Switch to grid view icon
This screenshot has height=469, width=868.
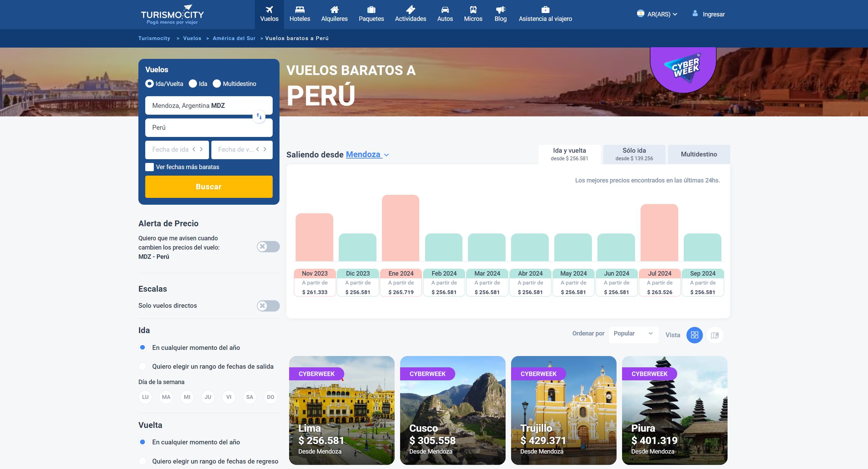[x=694, y=335]
